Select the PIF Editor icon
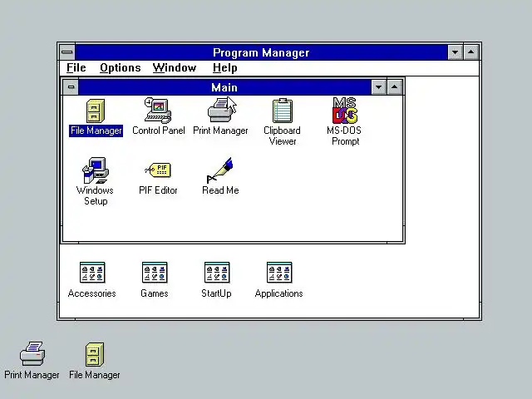Image resolution: width=532 pixels, height=399 pixels. pos(158,170)
